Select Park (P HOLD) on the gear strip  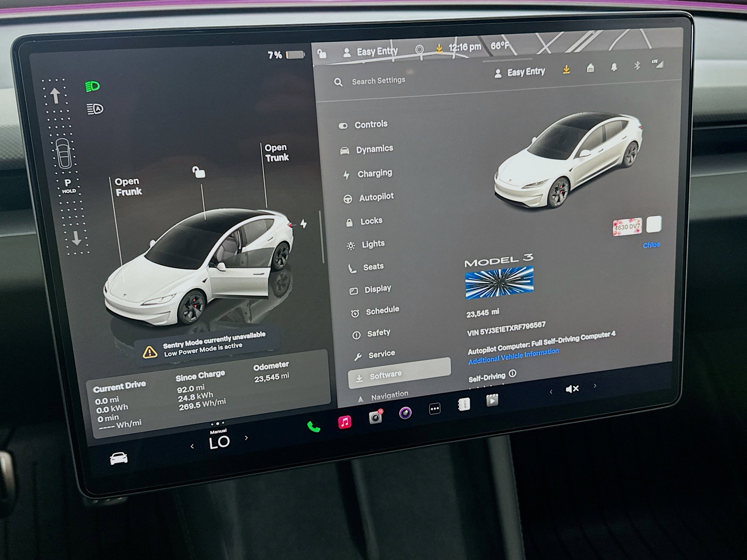[68, 186]
